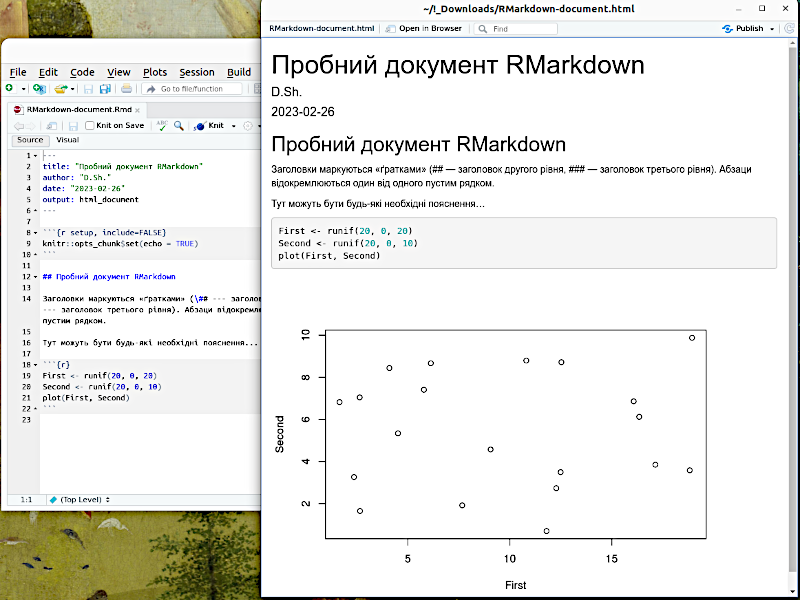Click the Save current document icon in main toolbar

click(x=88, y=89)
